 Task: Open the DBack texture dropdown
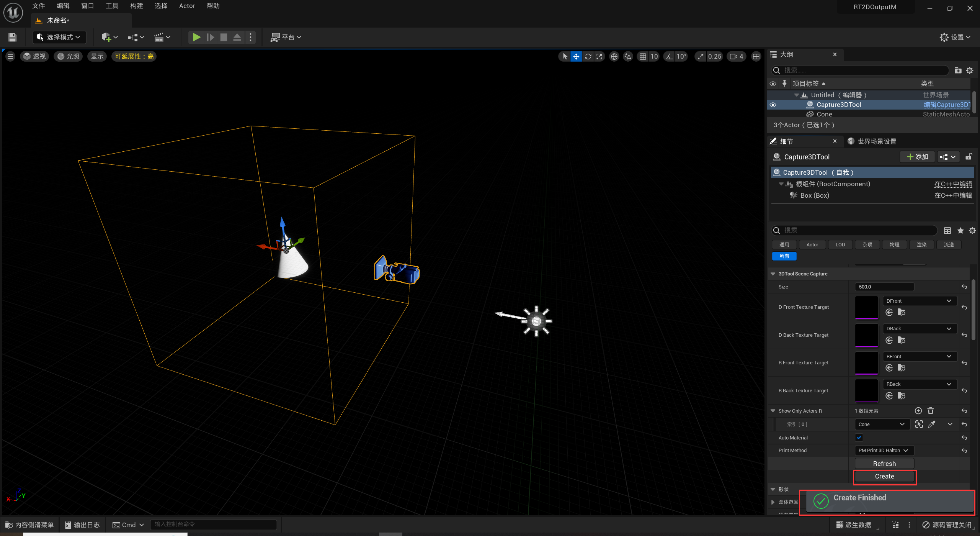click(919, 329)
